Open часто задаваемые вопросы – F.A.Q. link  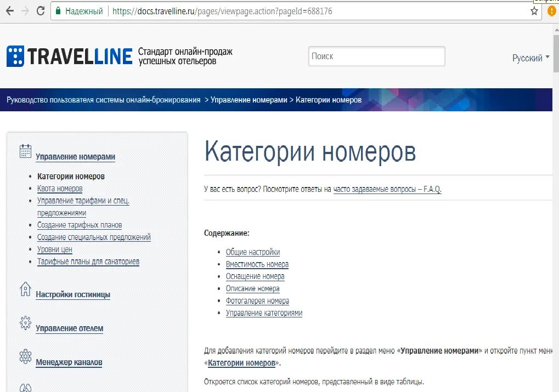click(387, 189)
